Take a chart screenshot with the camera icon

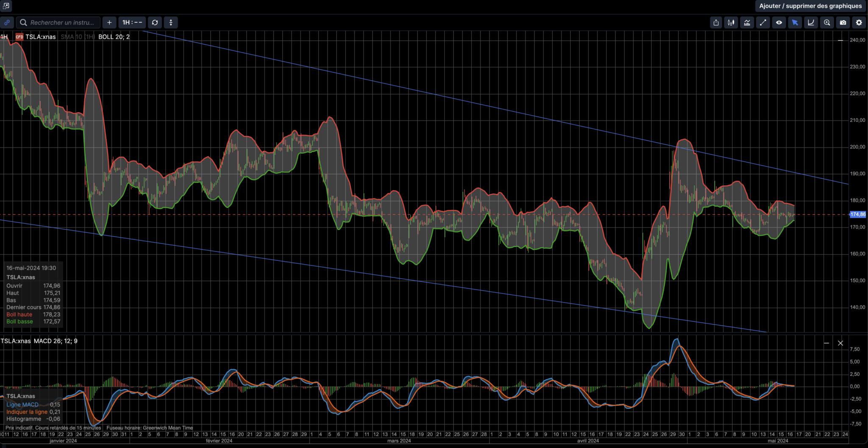pos(843,22)
